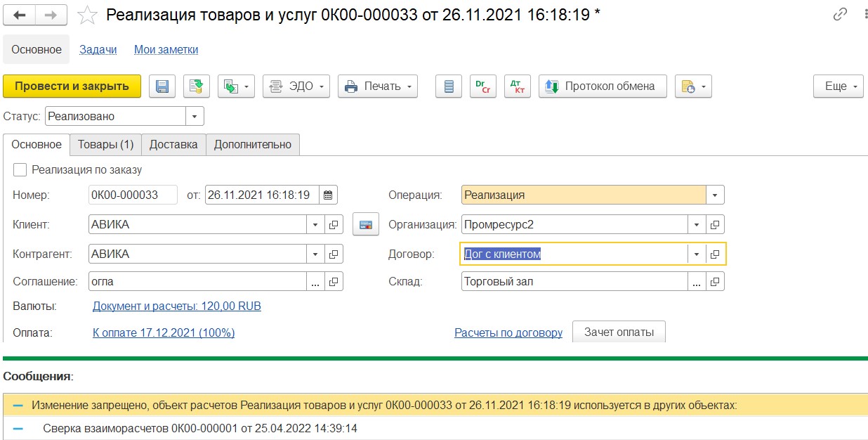Image resolution: width=868 pixels, height=440 pixels.
Task: Click the Post document icon
Action: point(197,86)
